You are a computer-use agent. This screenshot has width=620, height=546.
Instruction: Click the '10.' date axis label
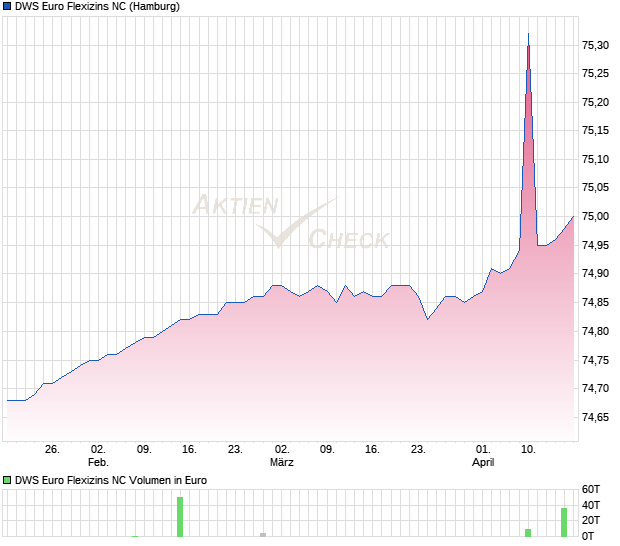click(x=528, y=450)
